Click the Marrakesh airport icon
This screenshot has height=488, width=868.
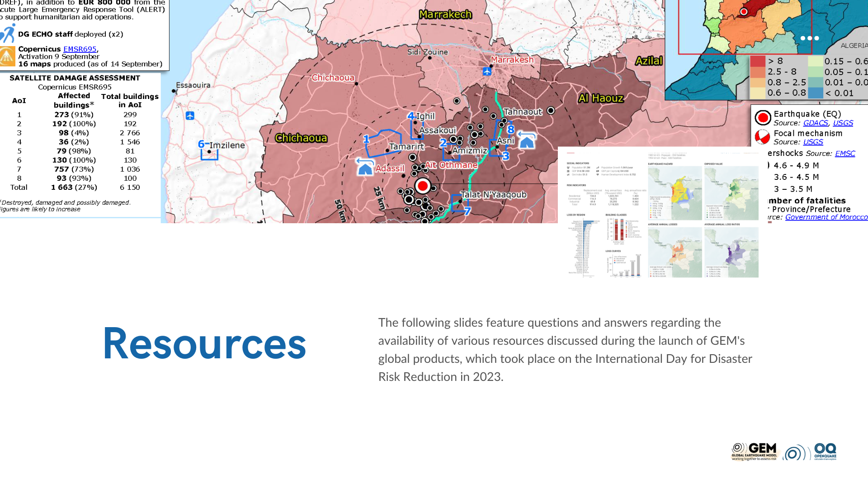click(487, 71)
